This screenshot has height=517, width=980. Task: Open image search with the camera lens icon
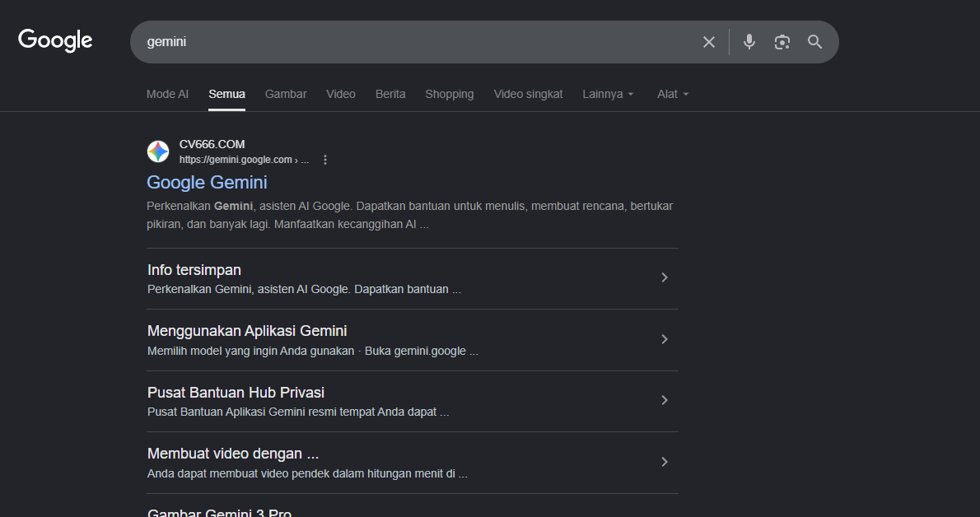tap(782, 42)
